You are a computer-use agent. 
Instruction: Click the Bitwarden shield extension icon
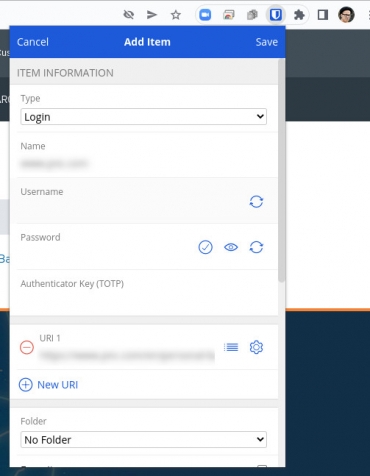[275, 15]
